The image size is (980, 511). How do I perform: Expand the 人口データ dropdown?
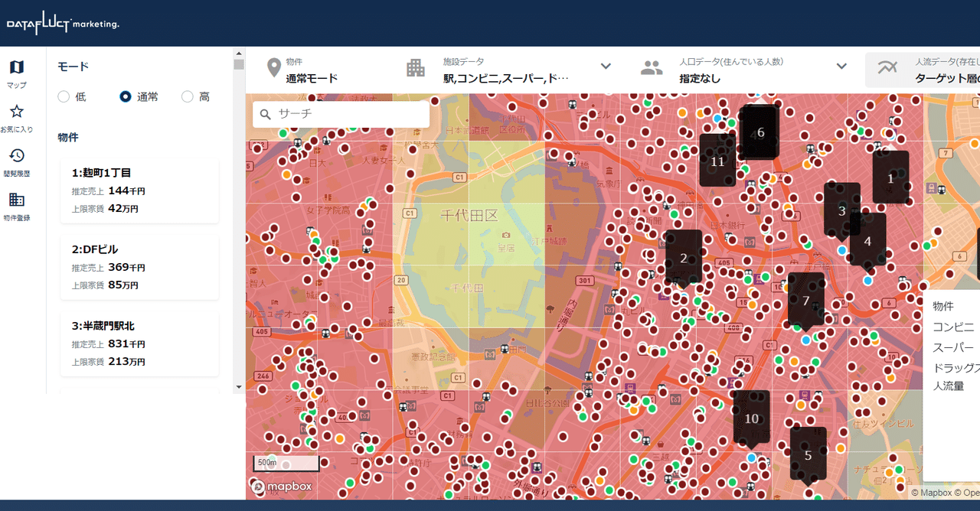click(x=841, y=67)
